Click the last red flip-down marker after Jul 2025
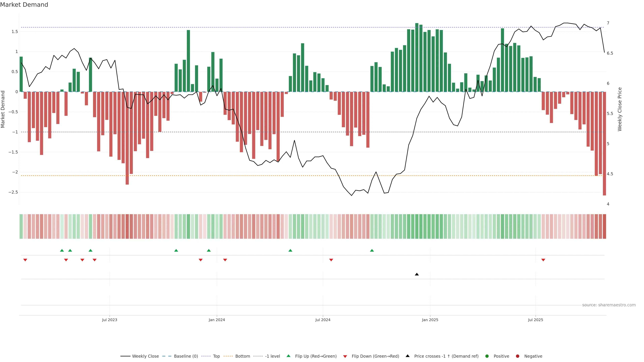 pyautogui.click(x=543, y=260)
